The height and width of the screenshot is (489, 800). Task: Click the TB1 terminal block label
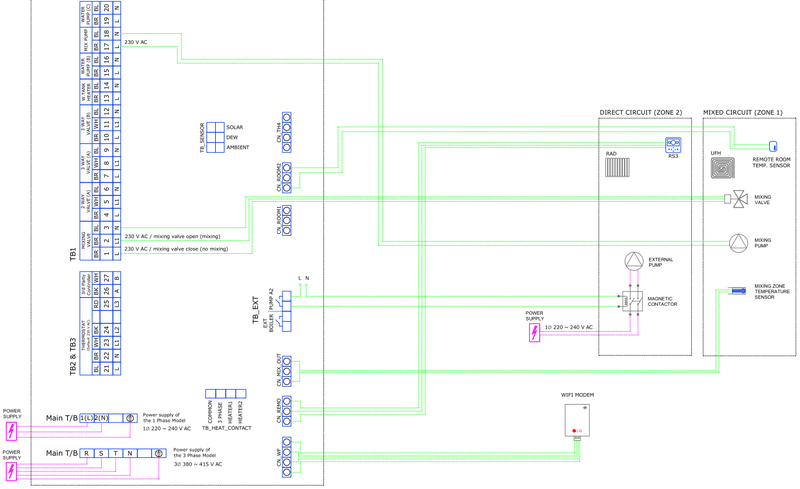click(73, 254)
